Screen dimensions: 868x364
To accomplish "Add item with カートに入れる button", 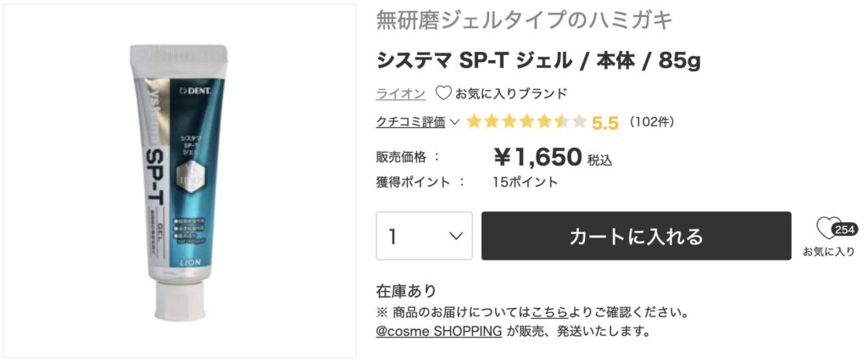I will pyautogui.click(x=636, y=236).
